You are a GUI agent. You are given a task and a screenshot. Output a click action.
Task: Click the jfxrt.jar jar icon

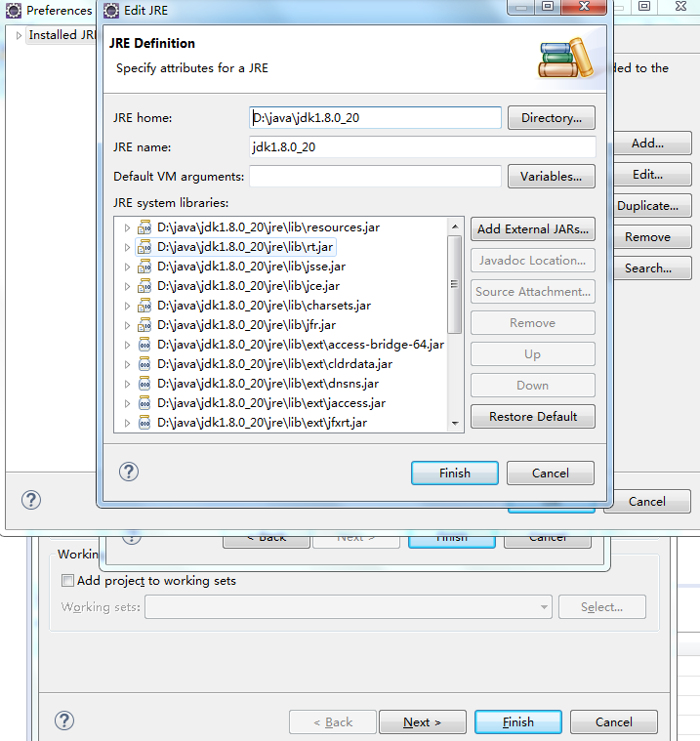coord(144,423)
